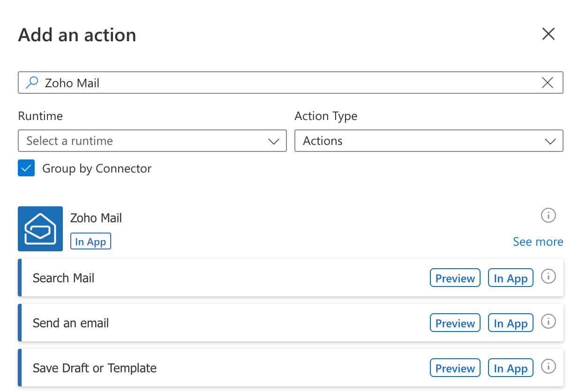Viewport: 586px width, 392px height.
Task: Open info icon for Send an email
Action: pyautogui.click(x=548, y=322)
